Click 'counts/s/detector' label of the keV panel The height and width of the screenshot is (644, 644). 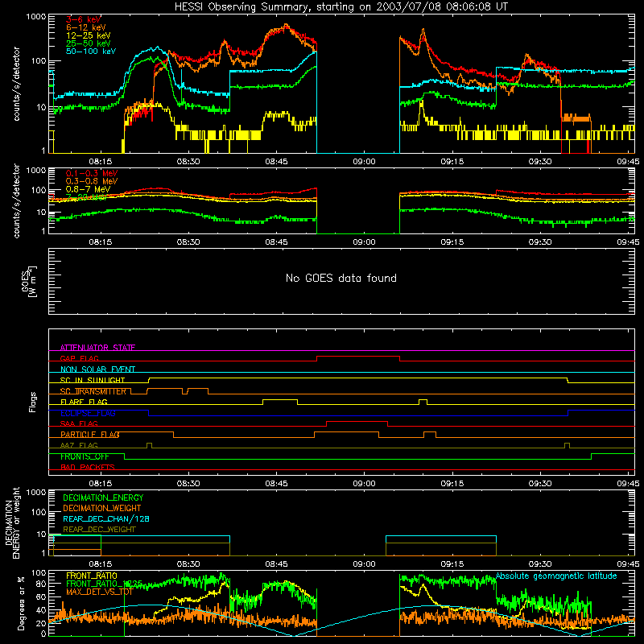pyautogui.click(x=16, y=84)
